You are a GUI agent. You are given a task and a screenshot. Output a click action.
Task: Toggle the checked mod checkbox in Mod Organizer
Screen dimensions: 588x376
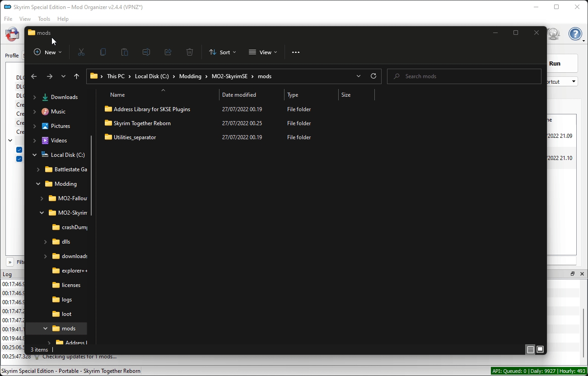coord(19,150)
